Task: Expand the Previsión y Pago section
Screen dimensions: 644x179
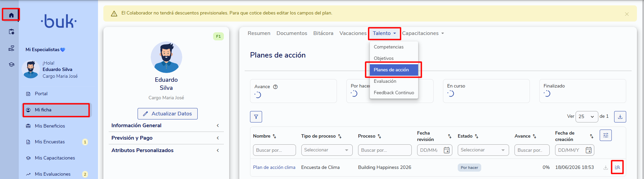Action: (166, 138)
